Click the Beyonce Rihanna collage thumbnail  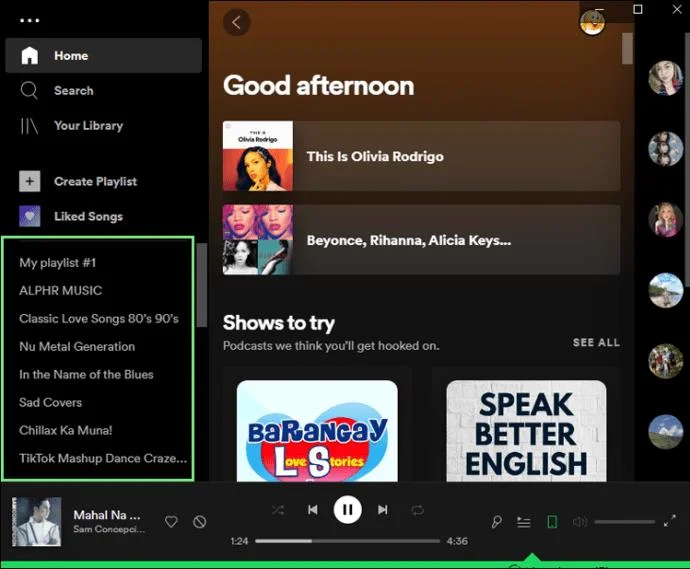[258, 240]
